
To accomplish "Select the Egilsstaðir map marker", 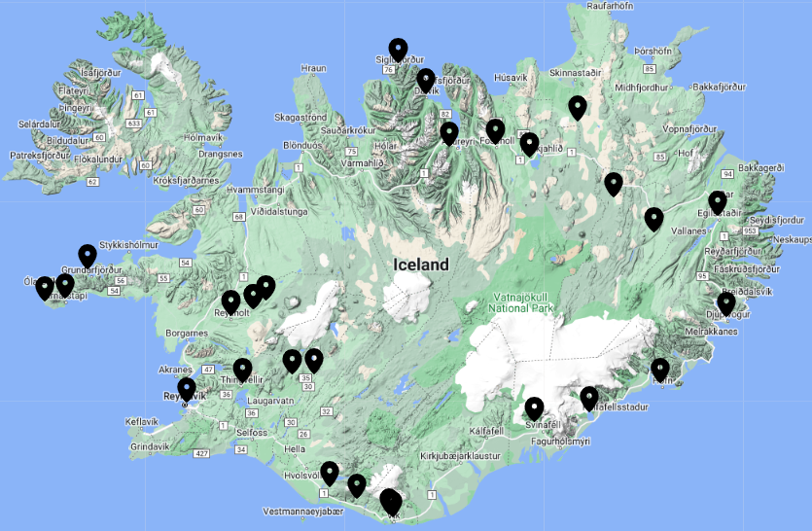I will coord(718,201).
